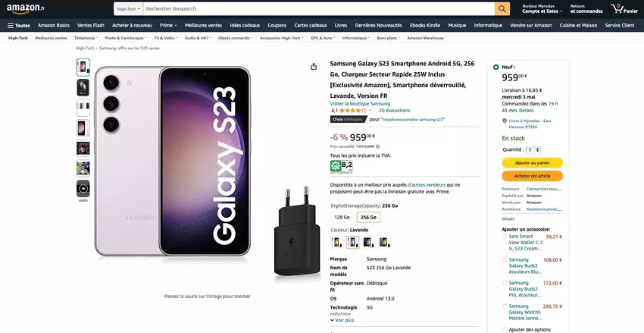The width and height of the screenshot is (644, 333).
Task: Click the share icon above the product image
Action: coord(314,66)
